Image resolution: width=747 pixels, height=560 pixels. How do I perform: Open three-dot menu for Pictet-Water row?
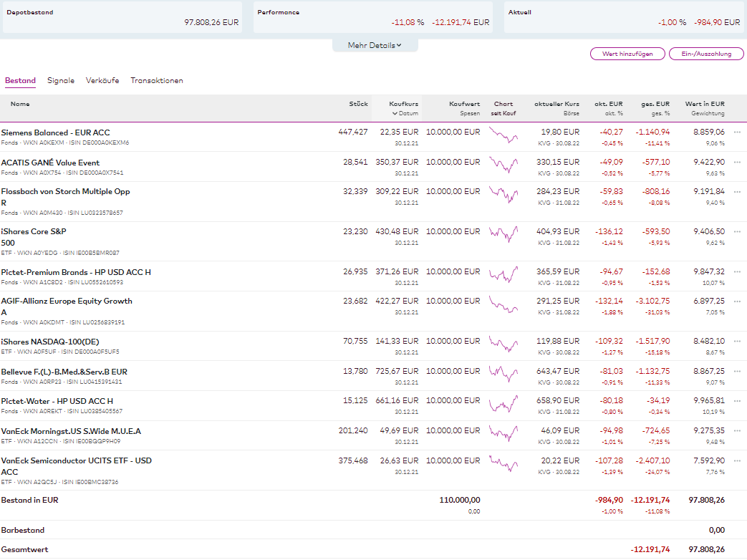[737, 400]
